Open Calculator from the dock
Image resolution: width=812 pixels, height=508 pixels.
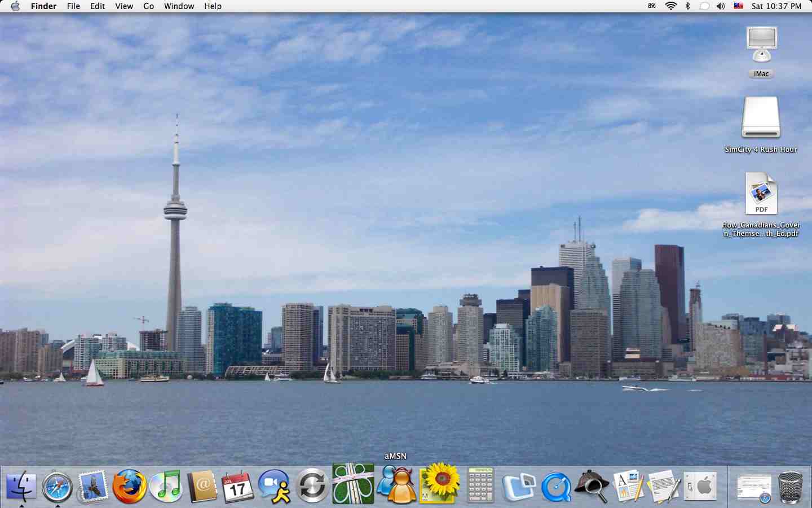pyautogui.click(x=480, y=485)
